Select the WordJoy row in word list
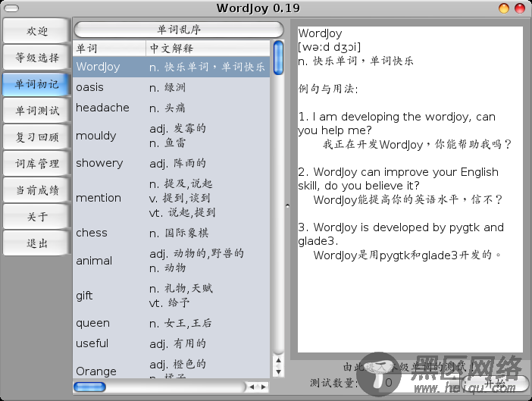The height and width of the screenshot is (401, 532). 171,67
